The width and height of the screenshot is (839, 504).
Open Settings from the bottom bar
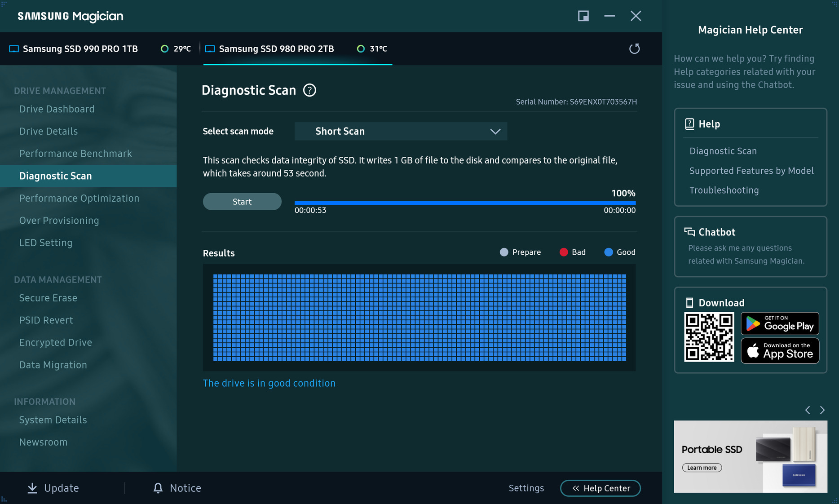tap(526, 488)
